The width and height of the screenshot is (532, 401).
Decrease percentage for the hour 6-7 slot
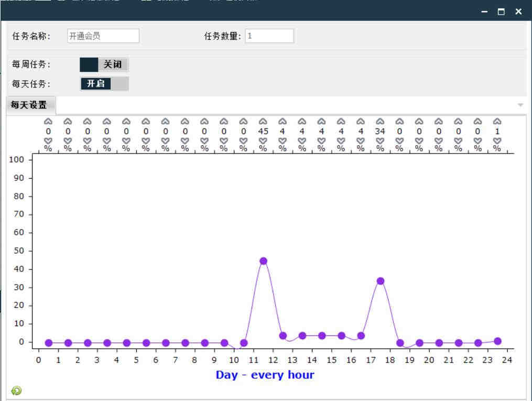click(165, 140)
